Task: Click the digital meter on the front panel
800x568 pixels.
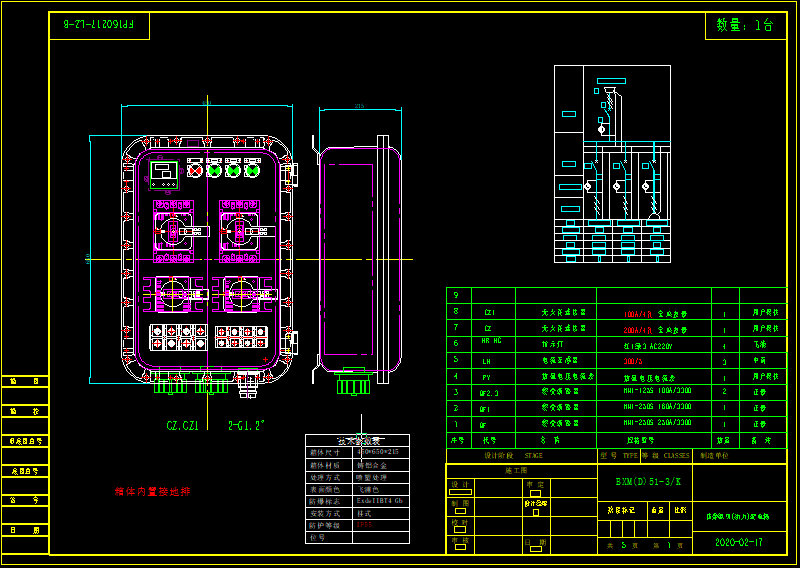Action: (x=163, y=175)
